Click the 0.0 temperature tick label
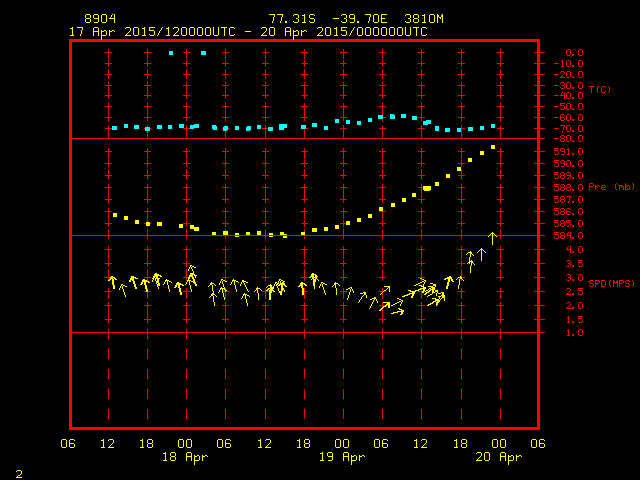This screenshot has height=480, width=640. click(575, 52)
